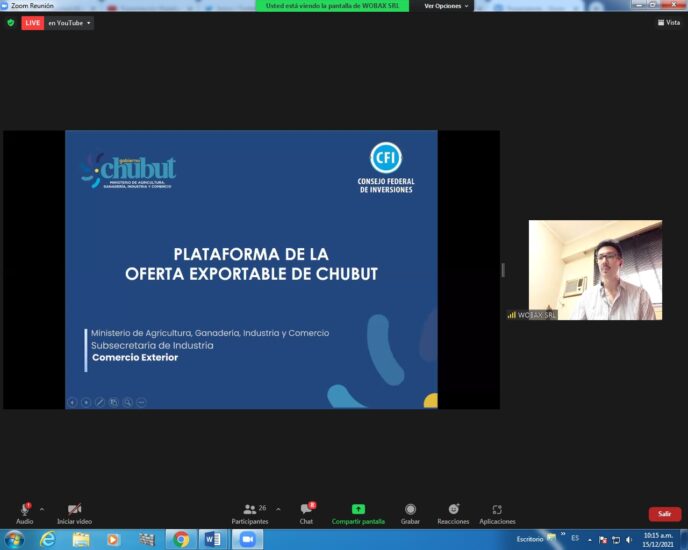
Task: Change layout with Vista button
Action: 668,22
